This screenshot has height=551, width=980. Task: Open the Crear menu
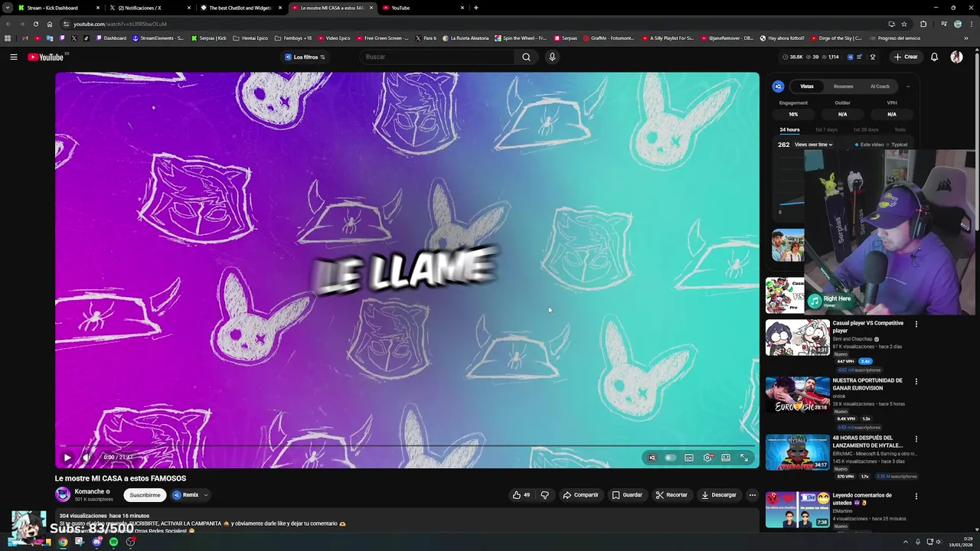coord(905,57)
